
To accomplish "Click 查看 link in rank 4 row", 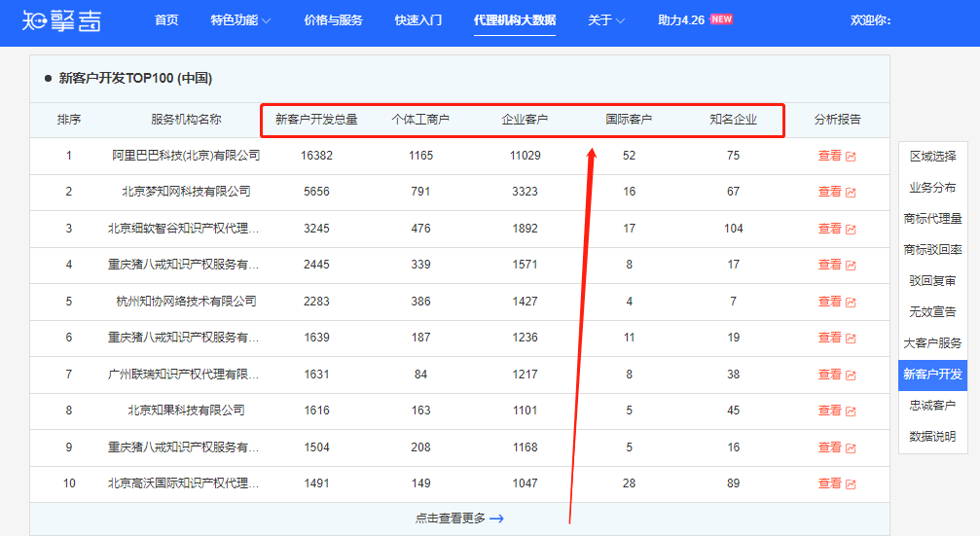I will (830, 265).
